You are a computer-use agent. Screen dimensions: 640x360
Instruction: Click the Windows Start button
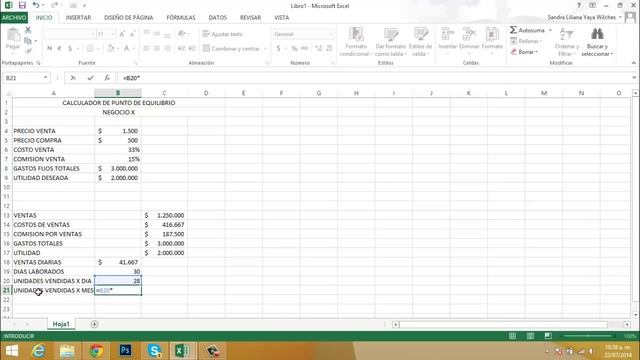[x=11, y=351]
